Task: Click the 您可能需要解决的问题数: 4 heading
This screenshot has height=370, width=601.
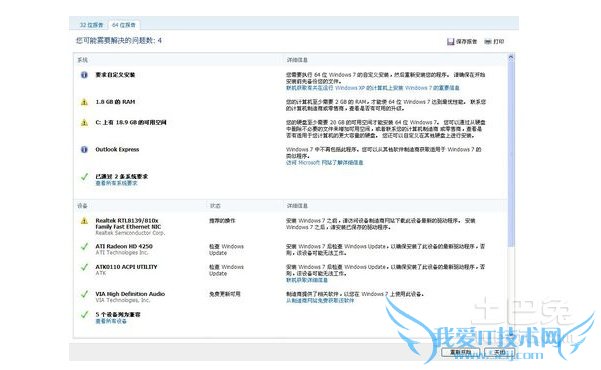Action: tap(118, 40)
